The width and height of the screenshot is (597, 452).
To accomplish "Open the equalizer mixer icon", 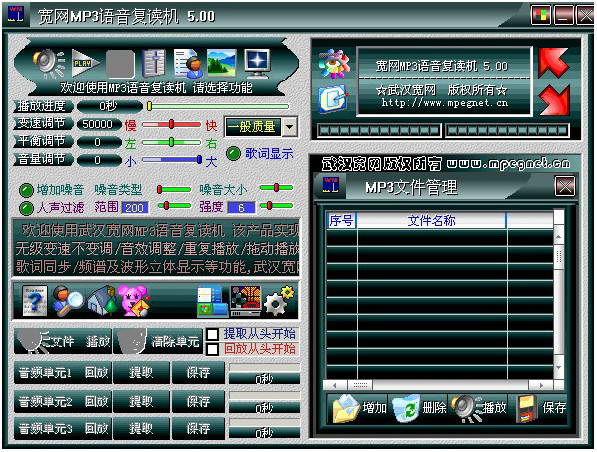I will coord(154,63).
